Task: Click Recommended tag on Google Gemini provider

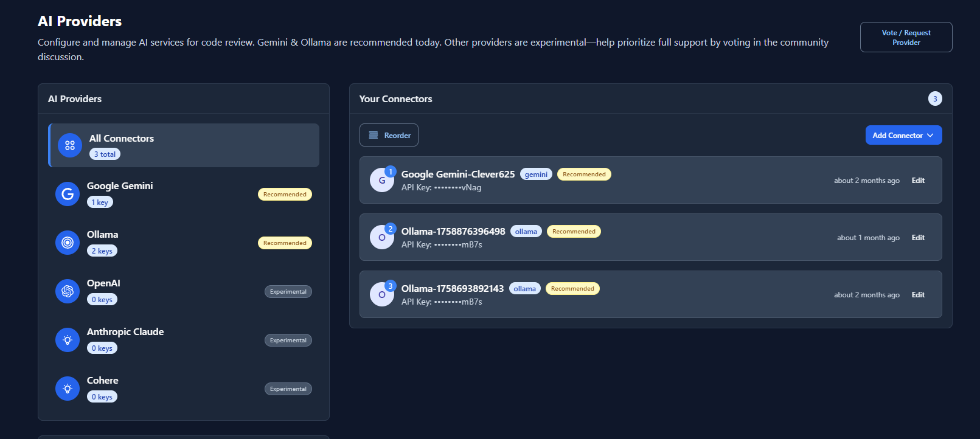Action: click(285, 195)
